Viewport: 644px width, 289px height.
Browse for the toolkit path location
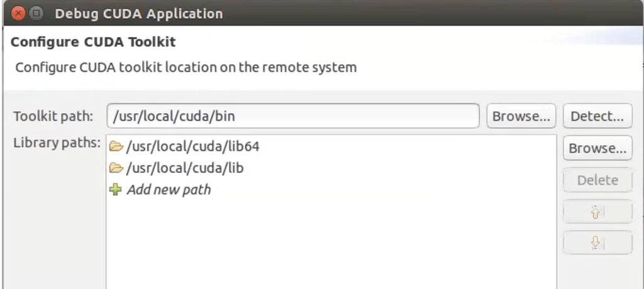click(x=521, y=116)
